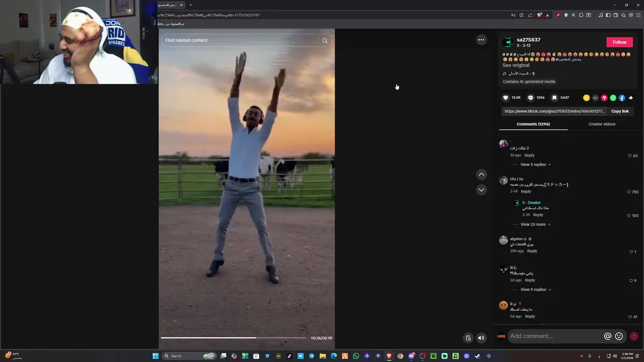Follow the user sa275837
The image size is (644, 362).
click(x=619, y=42)
